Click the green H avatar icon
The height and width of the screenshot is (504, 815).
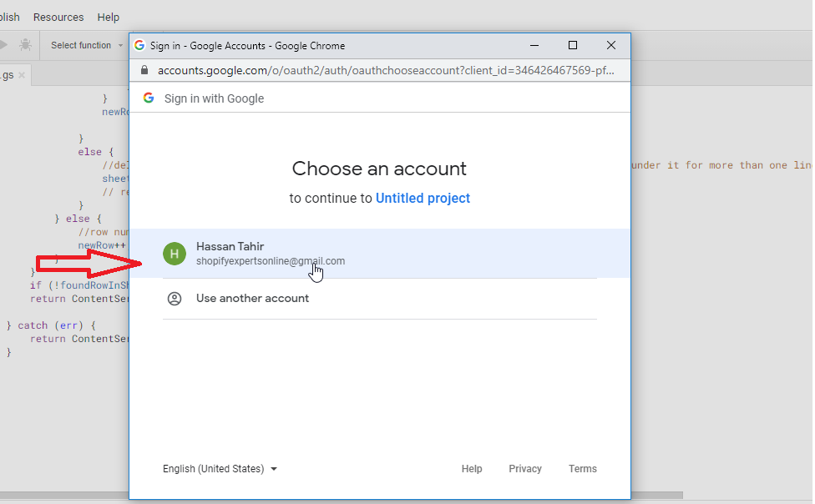[175, 254]
